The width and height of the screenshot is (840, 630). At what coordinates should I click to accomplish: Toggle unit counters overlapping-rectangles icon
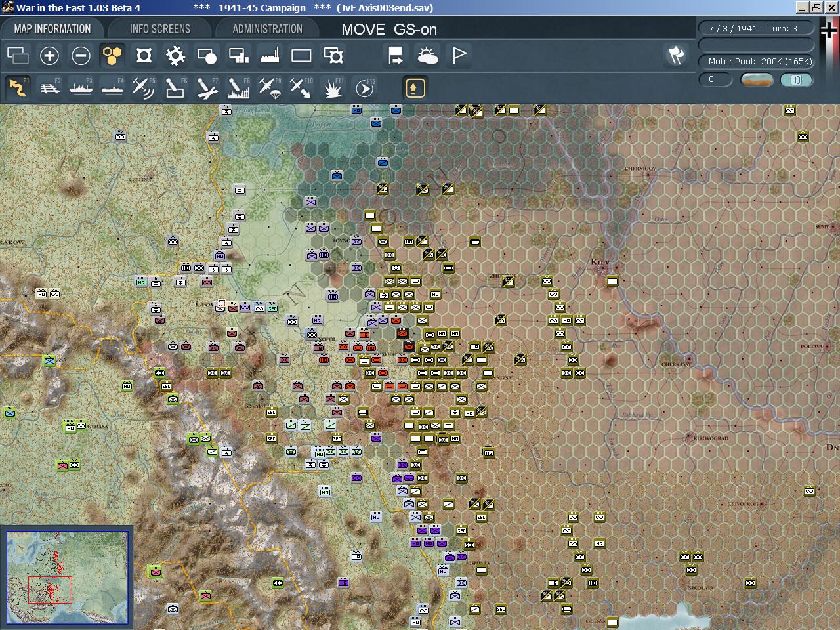click(x=18, y=56)
